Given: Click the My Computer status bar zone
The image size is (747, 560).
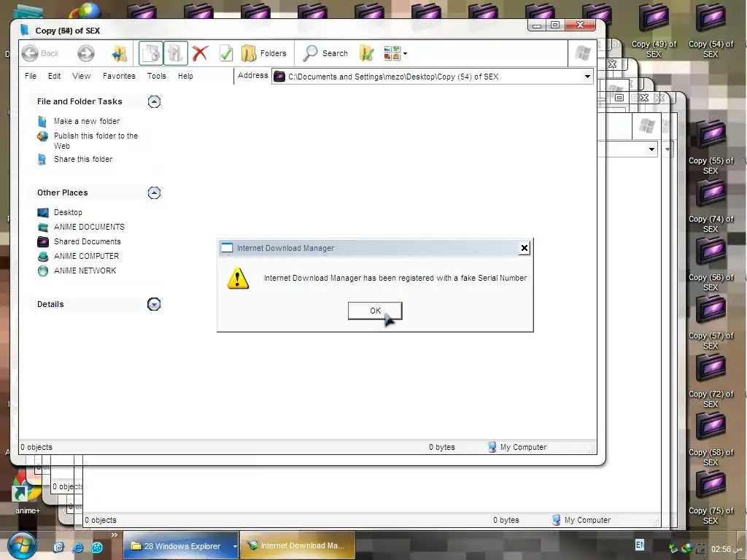Looking at the screenshot, I should pos(517,447).
